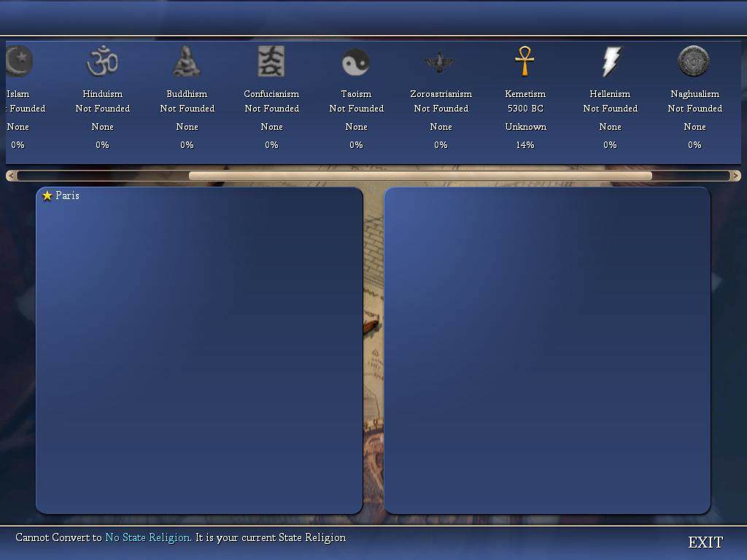Select Paris in the city list

tap(67, 195)
